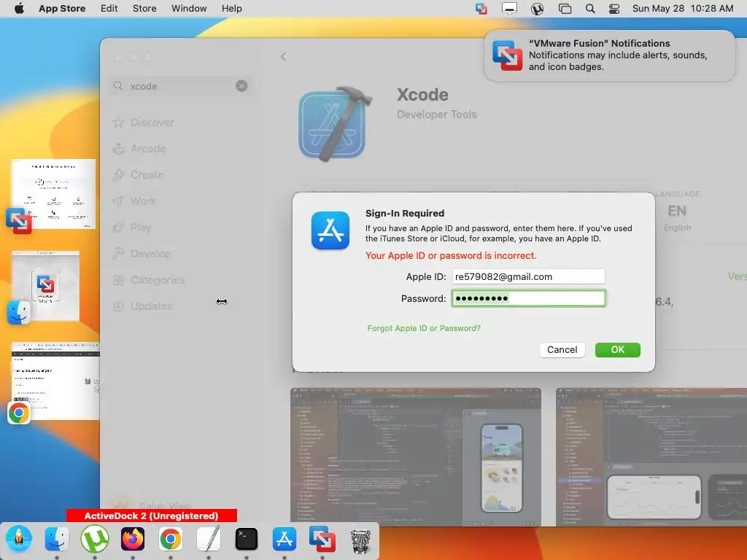Screen dimensions: 747x560
Task: Open the Forgot Apple ID or Password link
Action: pyautogui.click(x=424, y=328)
